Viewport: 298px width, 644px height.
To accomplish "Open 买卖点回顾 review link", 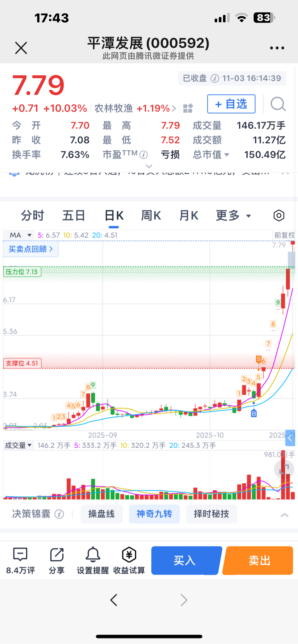I will [31, 249].
